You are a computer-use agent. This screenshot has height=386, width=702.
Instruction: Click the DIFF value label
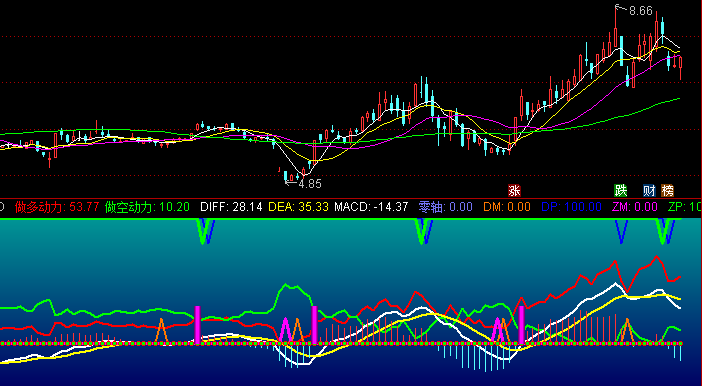[x=231, y=207]
